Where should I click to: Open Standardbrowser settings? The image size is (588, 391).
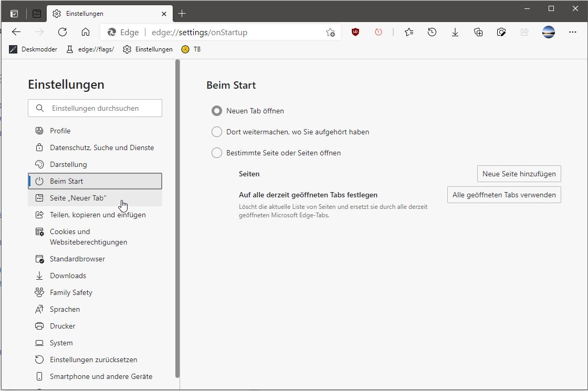pyautogui.click(x=95, y=259)
